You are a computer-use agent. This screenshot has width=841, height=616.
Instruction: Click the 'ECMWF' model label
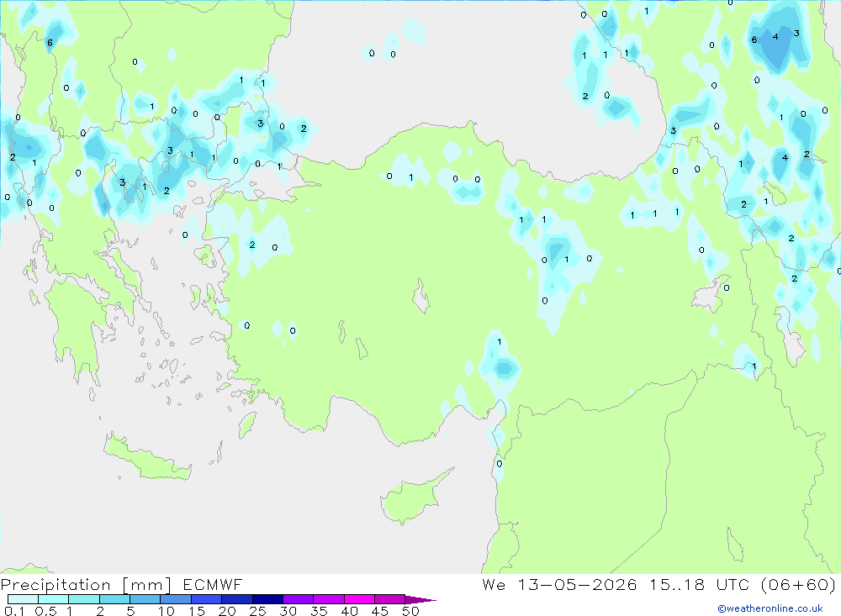click(x=213, y=584)
